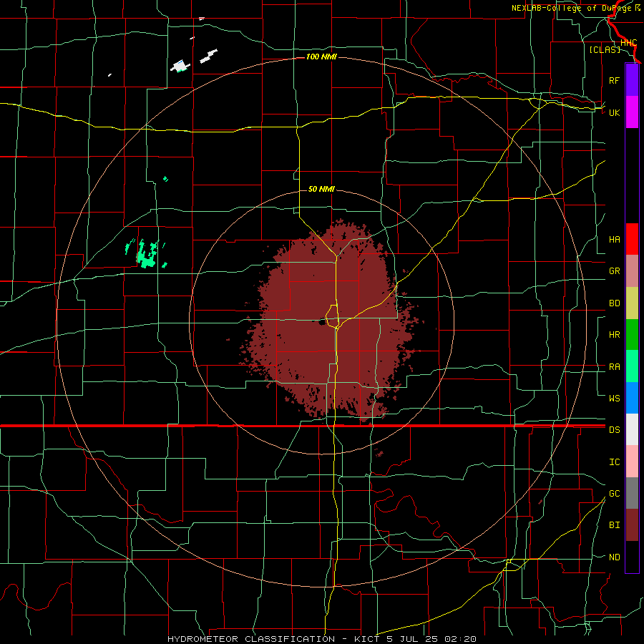Click the HA red legend swatch
This screenshot has width=644, height=644.
632,239
